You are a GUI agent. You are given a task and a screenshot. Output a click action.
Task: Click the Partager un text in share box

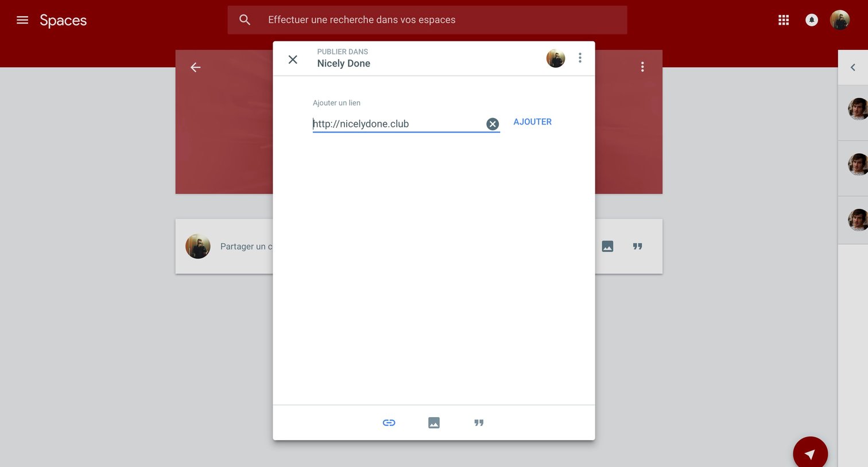click(246, 247)
